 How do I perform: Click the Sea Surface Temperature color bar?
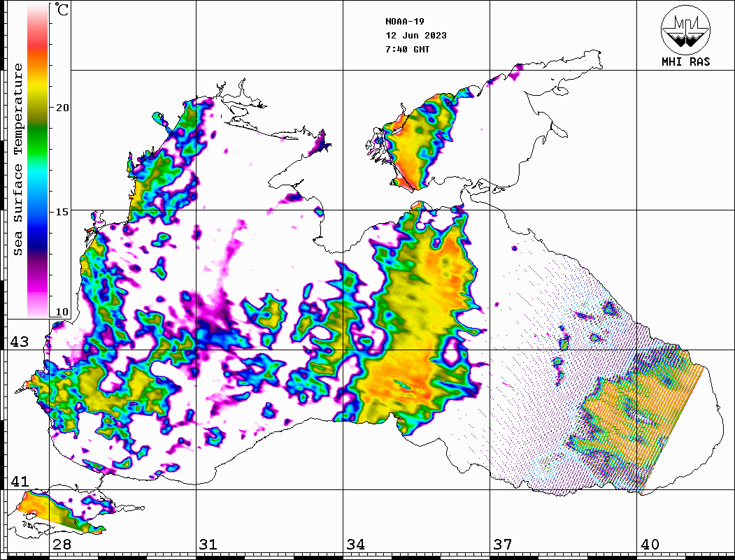click(38, 160)
